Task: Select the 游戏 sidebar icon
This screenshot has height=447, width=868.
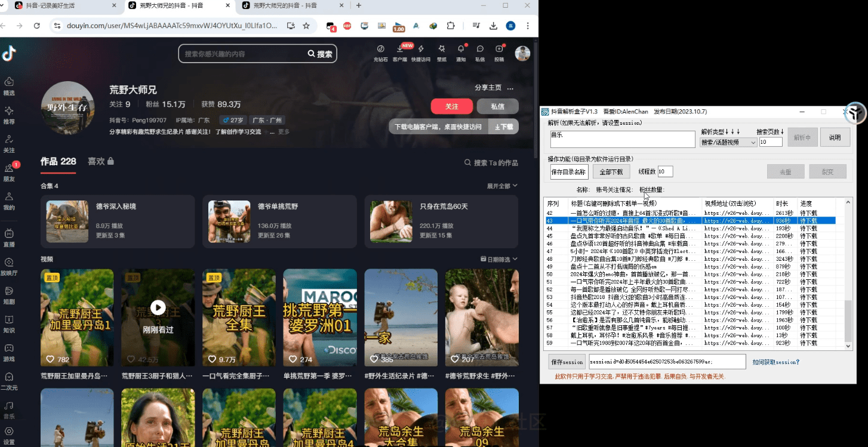Action: click(8, 352)
